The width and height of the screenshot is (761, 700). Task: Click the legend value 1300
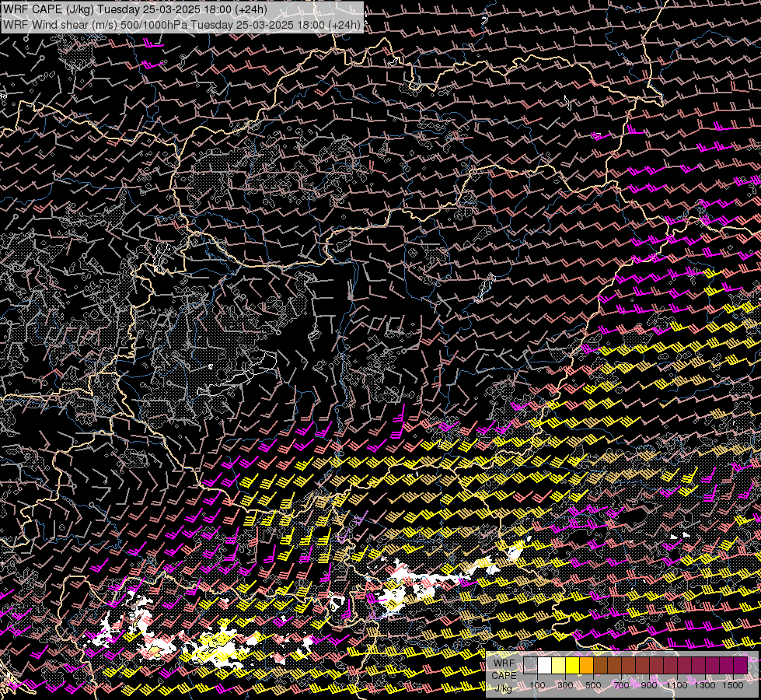(x=705, y=685)
